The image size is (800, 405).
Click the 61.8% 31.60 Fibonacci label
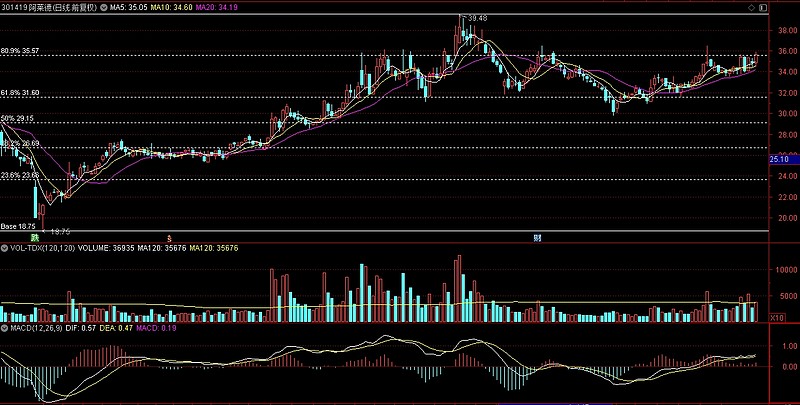click(20, 93)
